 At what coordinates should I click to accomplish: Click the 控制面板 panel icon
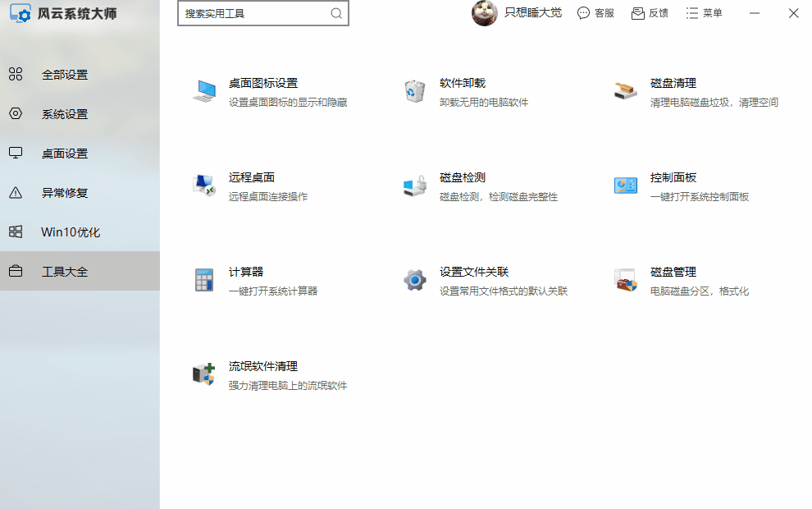tap(626, 186)
